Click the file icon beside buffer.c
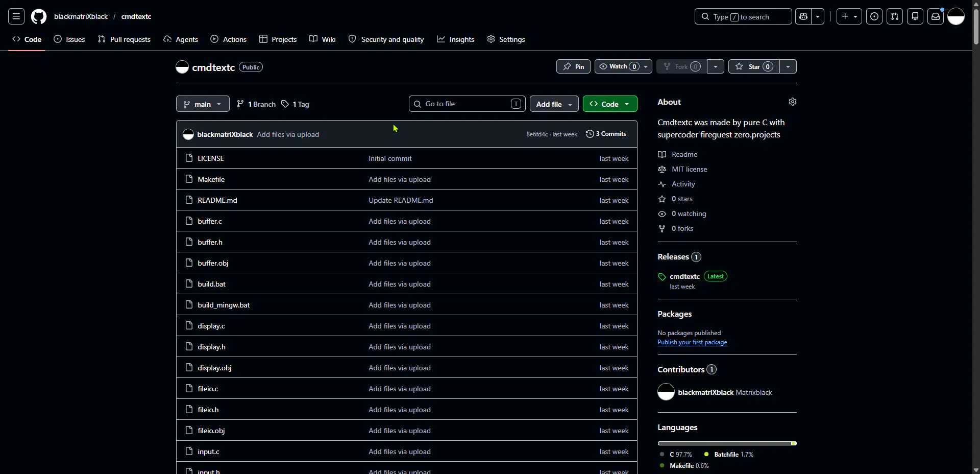The width and height of the screenshot is (980, 474). pos(189,221)
